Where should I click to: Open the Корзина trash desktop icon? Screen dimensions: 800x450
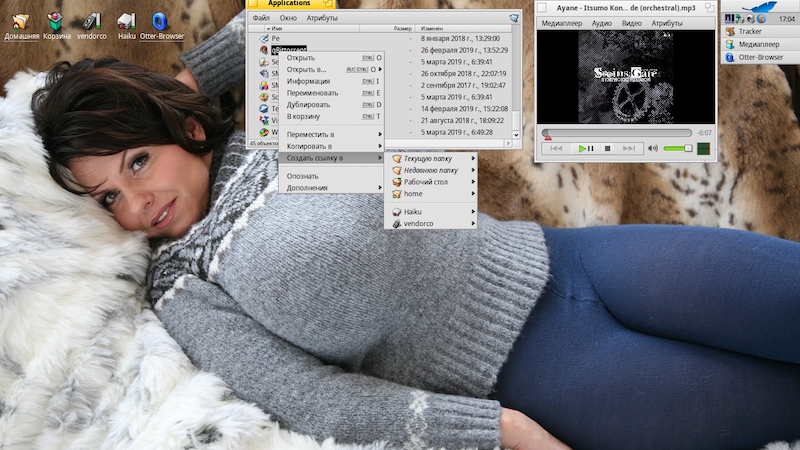coord(57,20)
